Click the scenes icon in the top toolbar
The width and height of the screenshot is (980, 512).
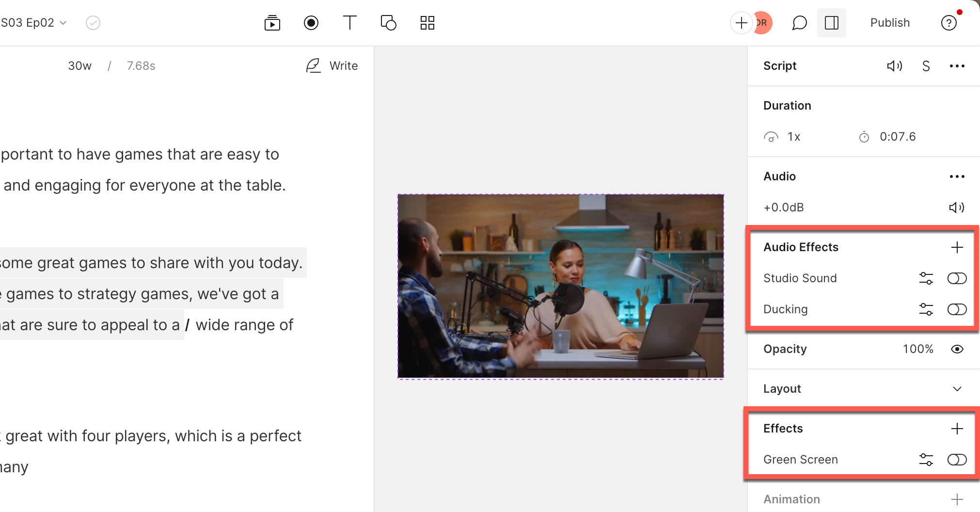[x=272, y=22]
